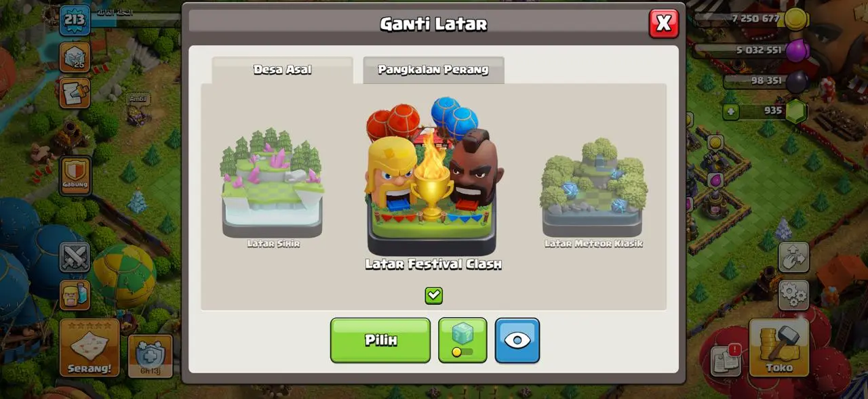Open the settings gear icon
The width and height of the screenshot is (868, 399).
[x=793, y=295]
